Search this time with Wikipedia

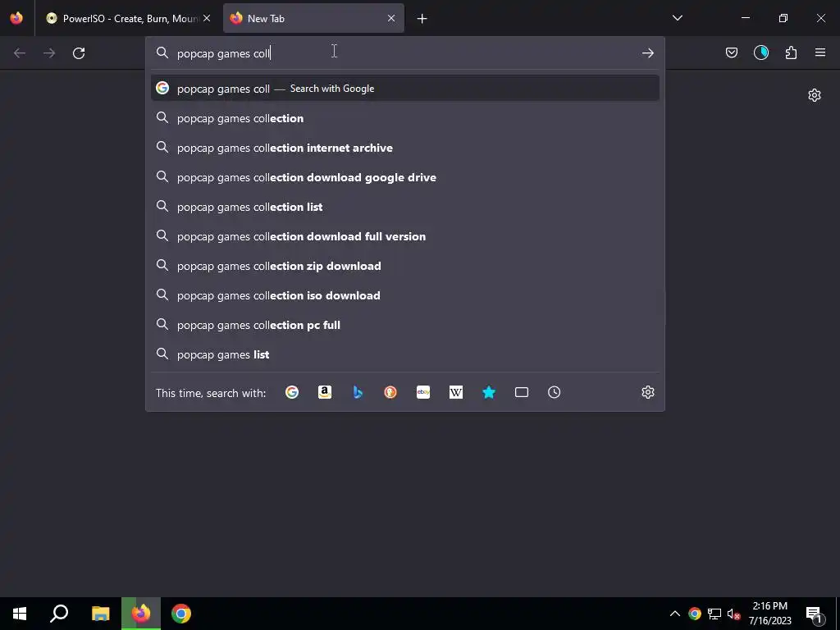click(456, 392)
